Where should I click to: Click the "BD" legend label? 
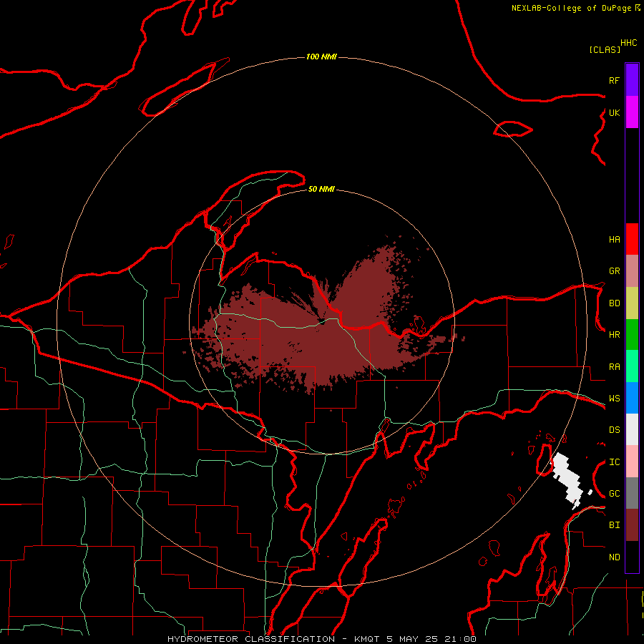tap(614, 303)
